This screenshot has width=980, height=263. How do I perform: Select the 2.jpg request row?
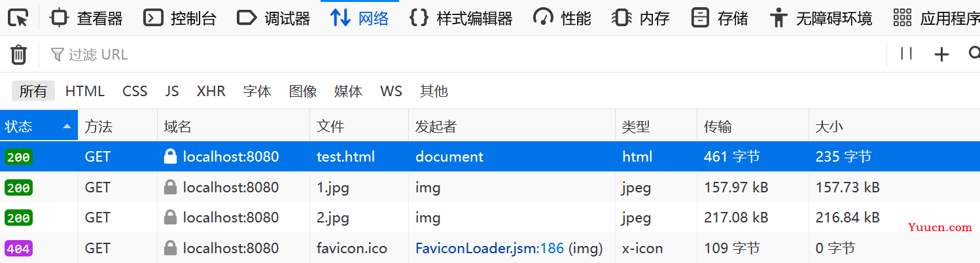tap(490, 217)
